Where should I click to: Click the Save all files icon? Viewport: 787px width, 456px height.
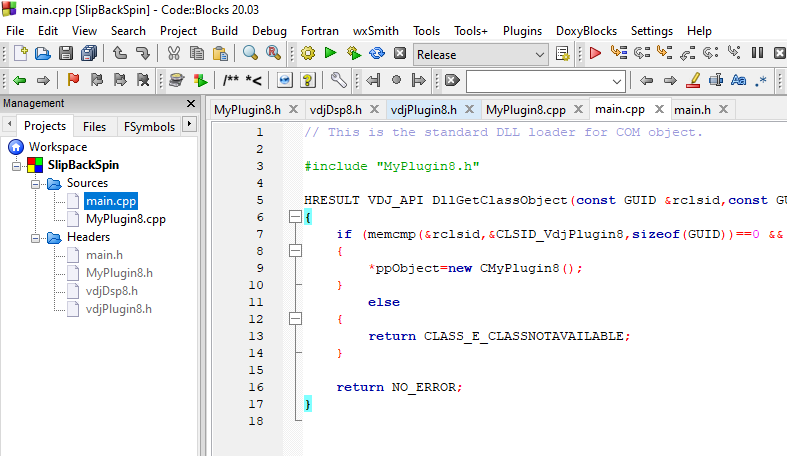click(x=87, y=53)
